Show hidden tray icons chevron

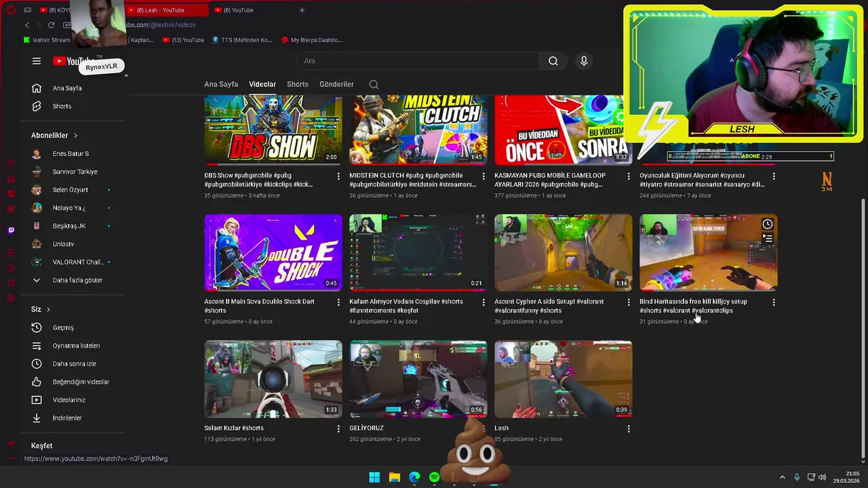click(x=782, y=477)
